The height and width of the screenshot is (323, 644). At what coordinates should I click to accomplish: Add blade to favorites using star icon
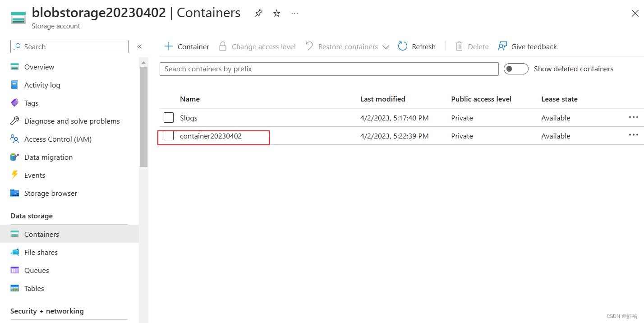[x=276, y=13]
